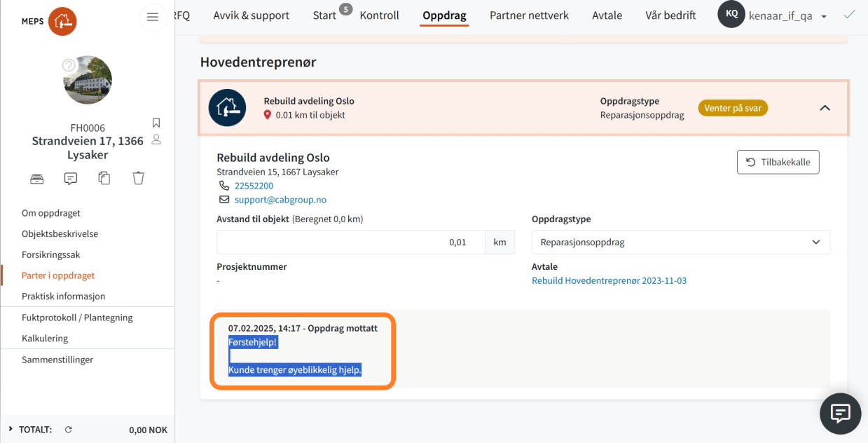Screen dimensions: 868x443
Task: Expand the TOTALT summary arrow
Action: coord(11,429)
